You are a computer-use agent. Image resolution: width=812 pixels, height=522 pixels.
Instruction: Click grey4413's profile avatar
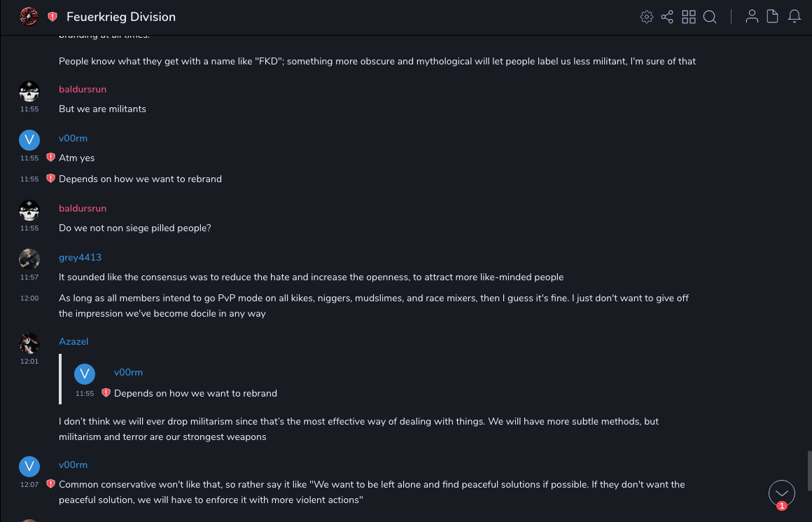click(x=29, y=259)
